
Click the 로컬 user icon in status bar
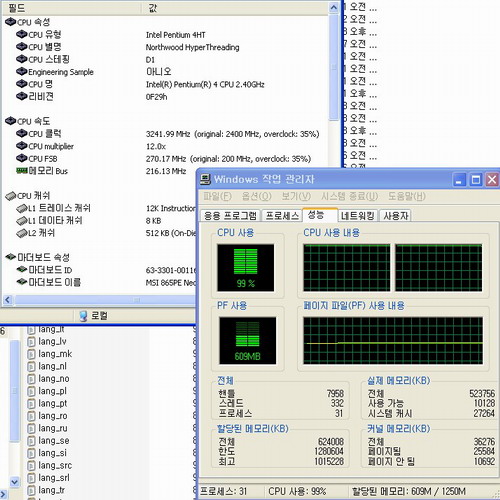pyautogui.click(x=83, y=316)
